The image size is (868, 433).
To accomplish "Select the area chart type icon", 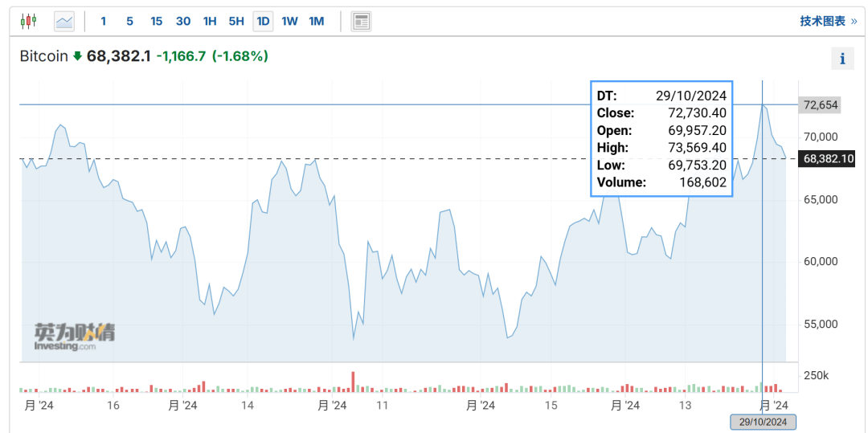I will 64,22.
